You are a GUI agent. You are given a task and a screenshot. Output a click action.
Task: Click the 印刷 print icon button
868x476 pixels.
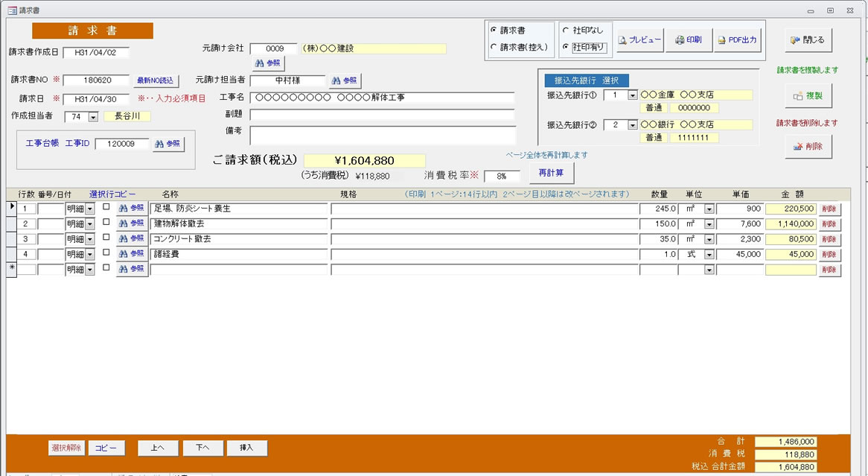(688, 40)
